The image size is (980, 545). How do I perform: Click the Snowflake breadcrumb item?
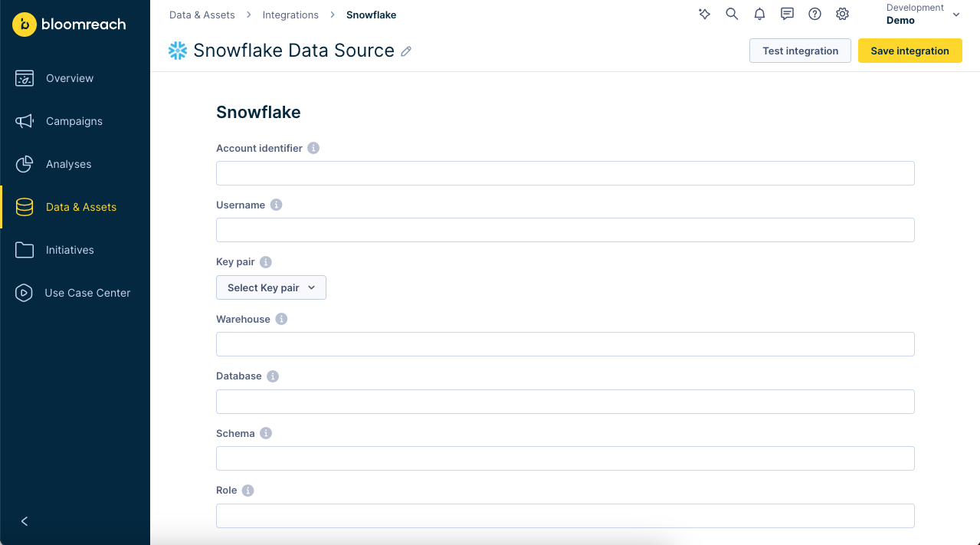coord(372,15)
